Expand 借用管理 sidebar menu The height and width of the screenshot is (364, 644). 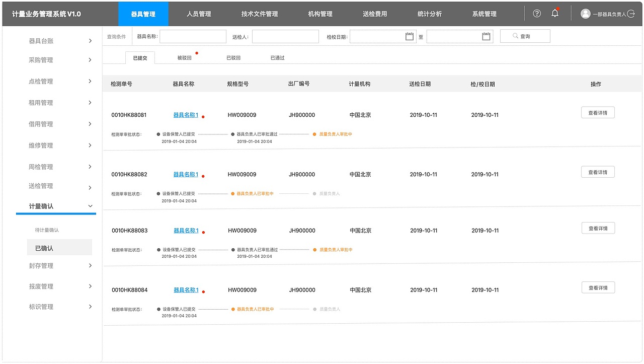[90, 124]
